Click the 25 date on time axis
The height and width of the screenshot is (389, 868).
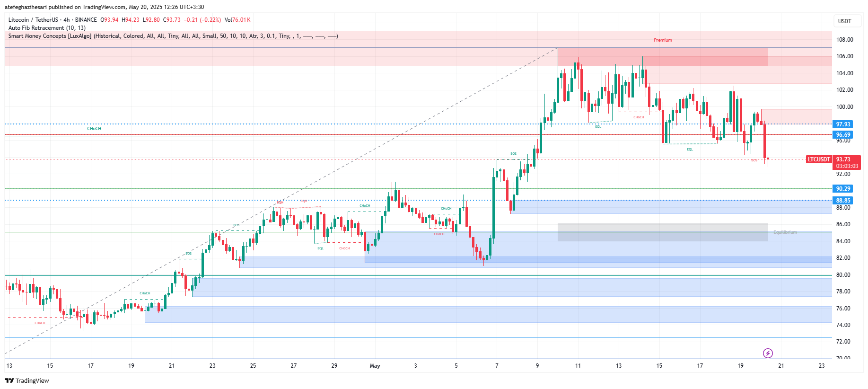coord(253,366)
